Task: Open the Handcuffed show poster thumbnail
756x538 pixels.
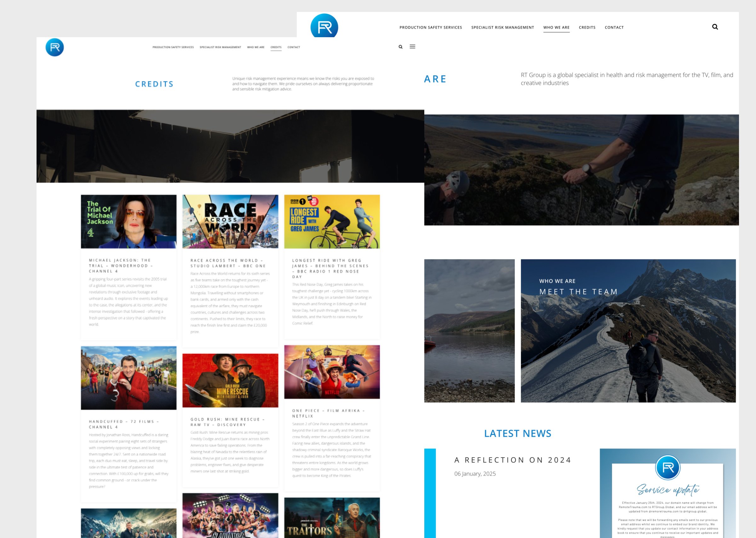Action: point(129,378)
